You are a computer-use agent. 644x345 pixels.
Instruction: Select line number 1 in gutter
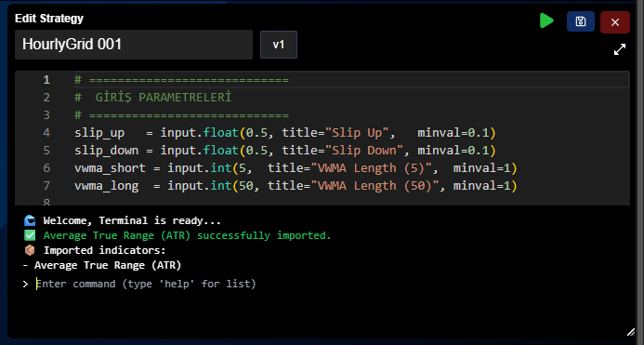[46, 80]
